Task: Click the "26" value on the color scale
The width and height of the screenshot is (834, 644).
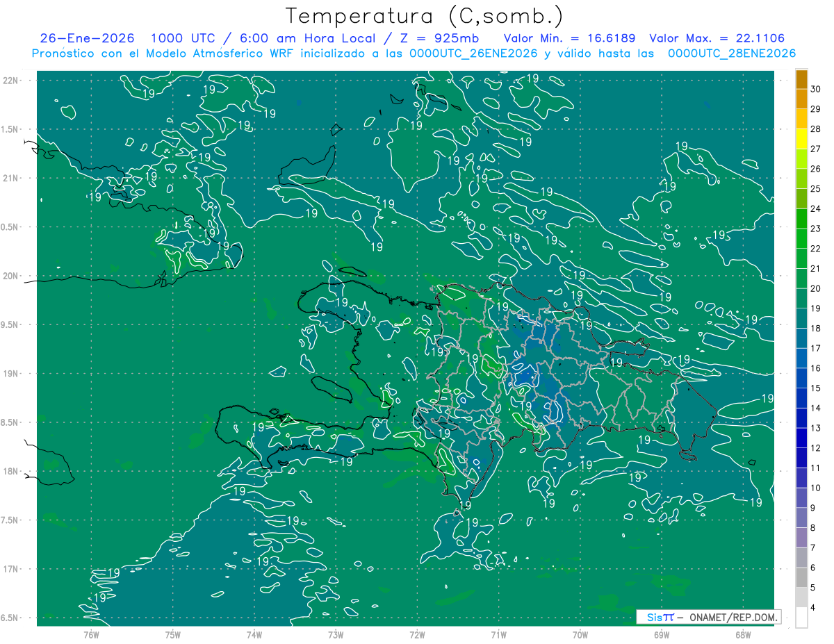Action: [816, 169]
